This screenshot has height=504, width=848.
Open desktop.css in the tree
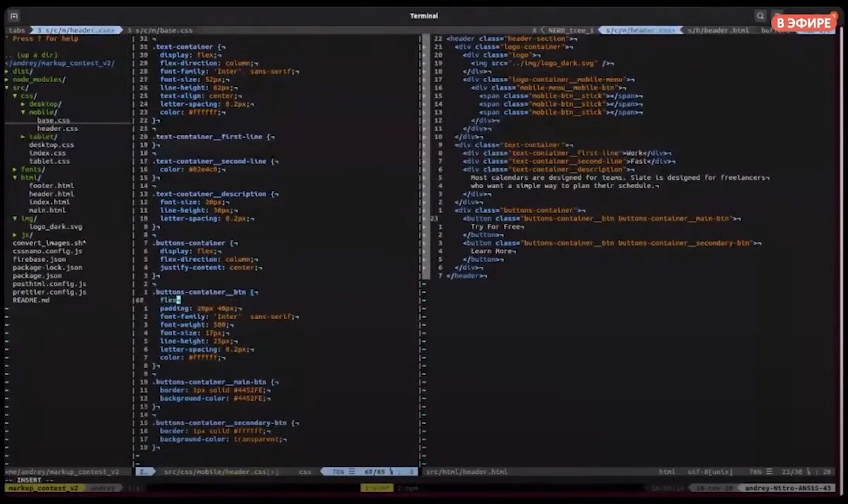pyautogui.click(x=52, y=144)
